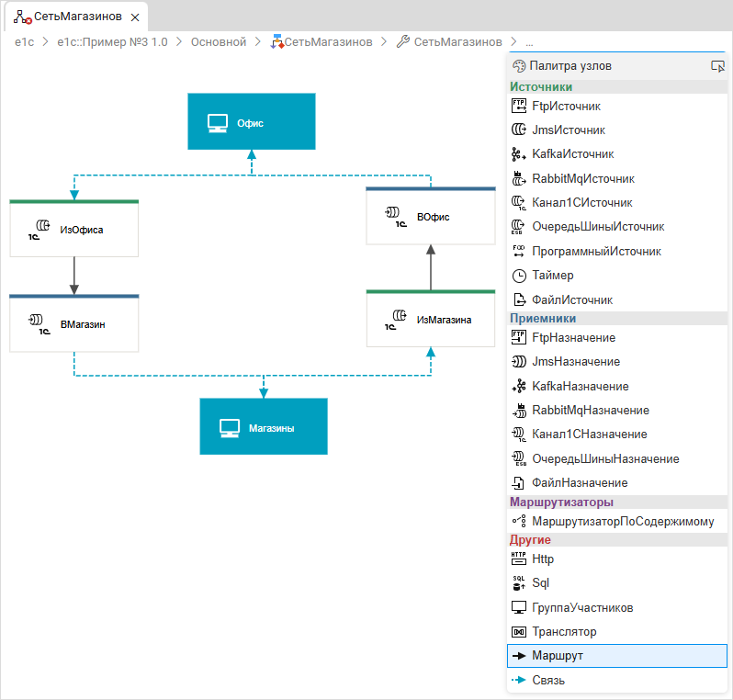Collapse the Маршрутизаторы palette section
Screen dimensions: 733x700
point(561,502)
